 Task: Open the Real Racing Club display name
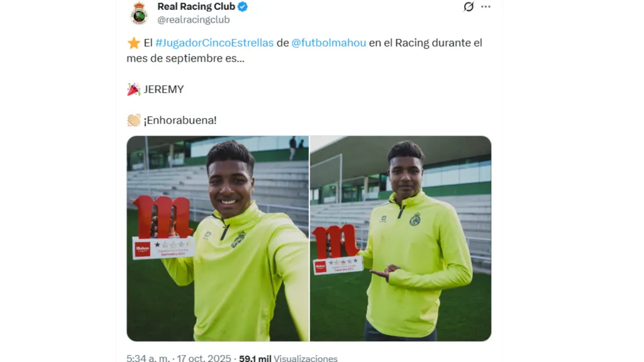click(x=196, y=6)
